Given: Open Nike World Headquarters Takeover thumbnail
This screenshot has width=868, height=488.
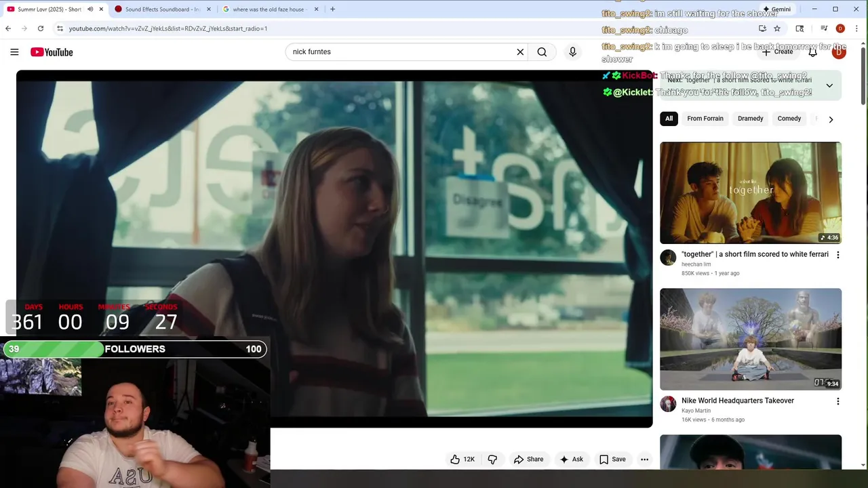Looking at the screenshot, I should [x=751, y=339].
